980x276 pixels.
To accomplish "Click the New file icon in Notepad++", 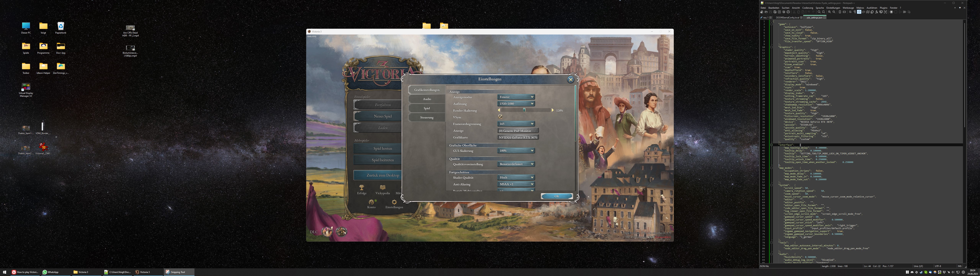I will (x=762, y=12).
